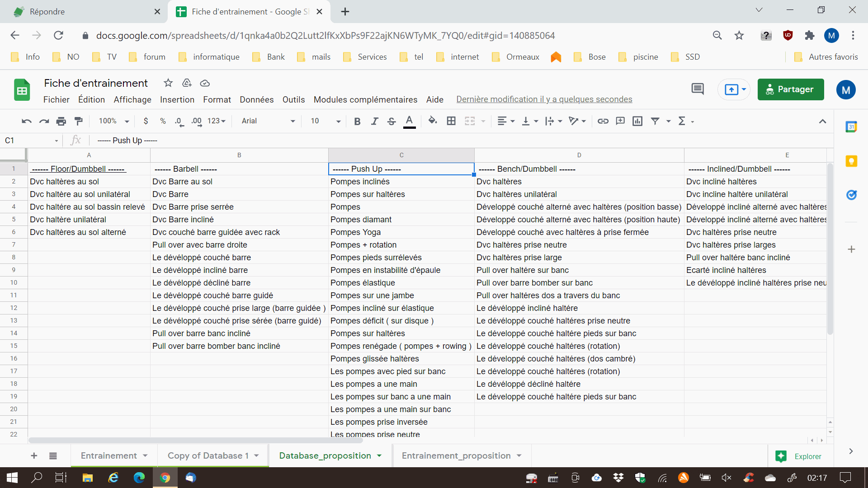Switch to Entrainement_proposition sheet tab

tap(456, 455)
